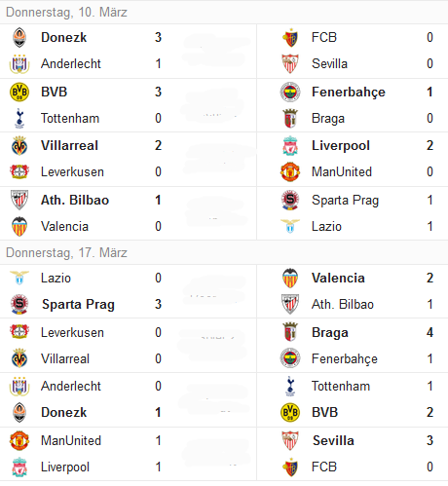The width and height of the screenshot is (448, 486).
Task: Click the BVB logo next to score 3
Action: click(19, 92)
